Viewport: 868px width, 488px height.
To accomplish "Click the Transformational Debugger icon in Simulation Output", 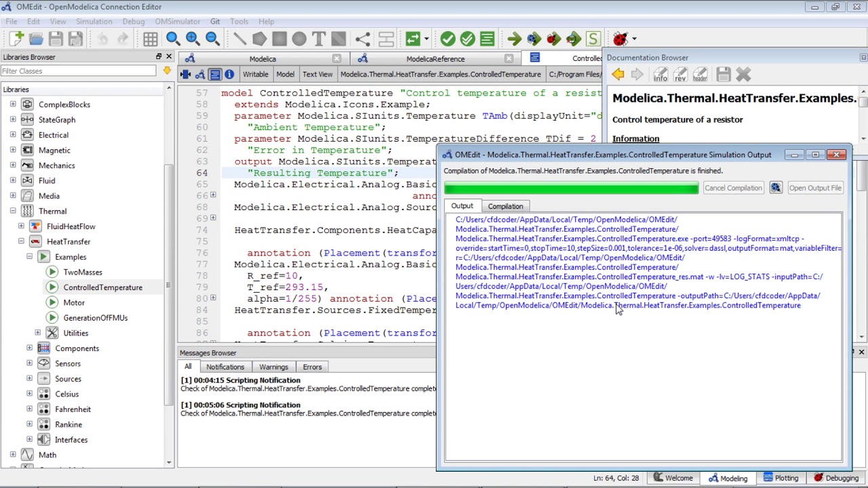I will click(x=776, y=188).
